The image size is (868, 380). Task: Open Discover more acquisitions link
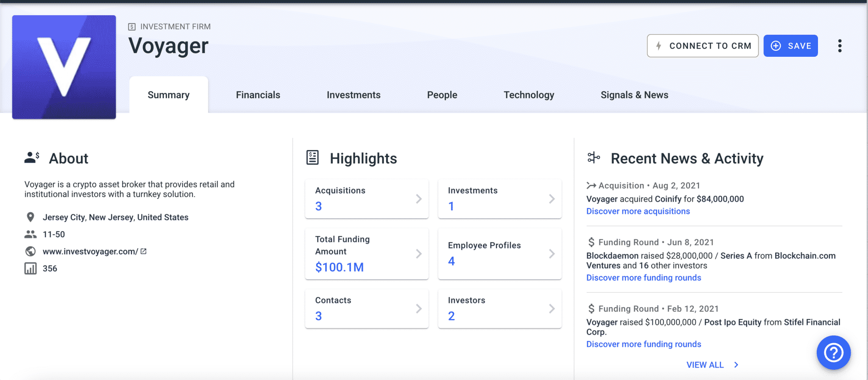click(638, 211)
